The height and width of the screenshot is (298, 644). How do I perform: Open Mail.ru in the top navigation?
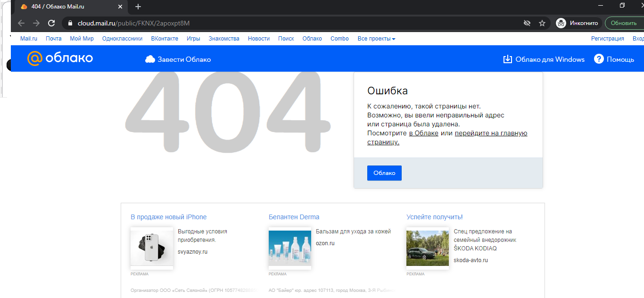pyautogui.click(x=29, y=39)
